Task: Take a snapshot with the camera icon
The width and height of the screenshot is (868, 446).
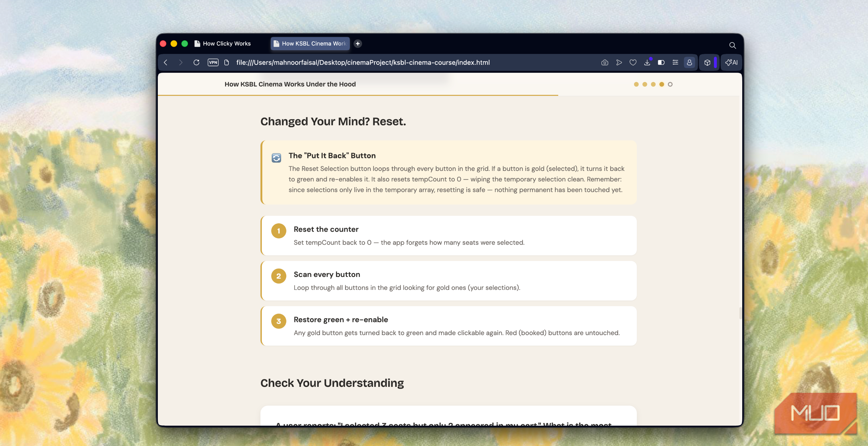Action: (x=605, y=63)
